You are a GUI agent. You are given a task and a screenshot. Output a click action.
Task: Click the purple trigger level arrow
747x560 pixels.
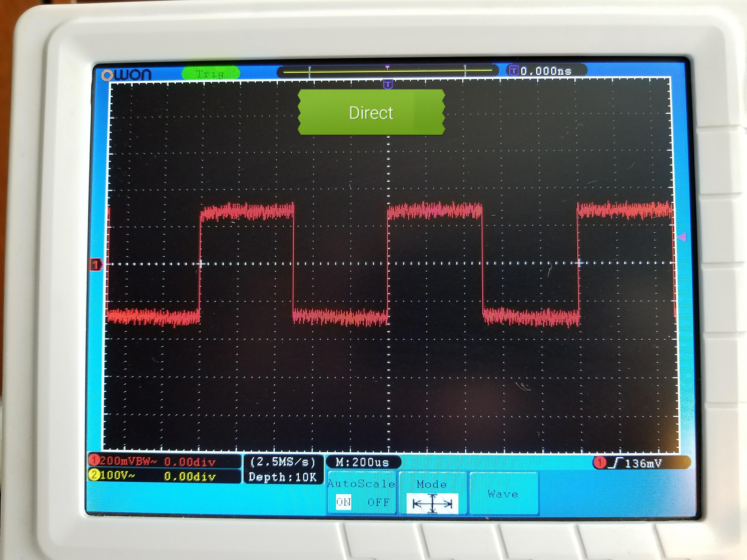tap(682, 237)
